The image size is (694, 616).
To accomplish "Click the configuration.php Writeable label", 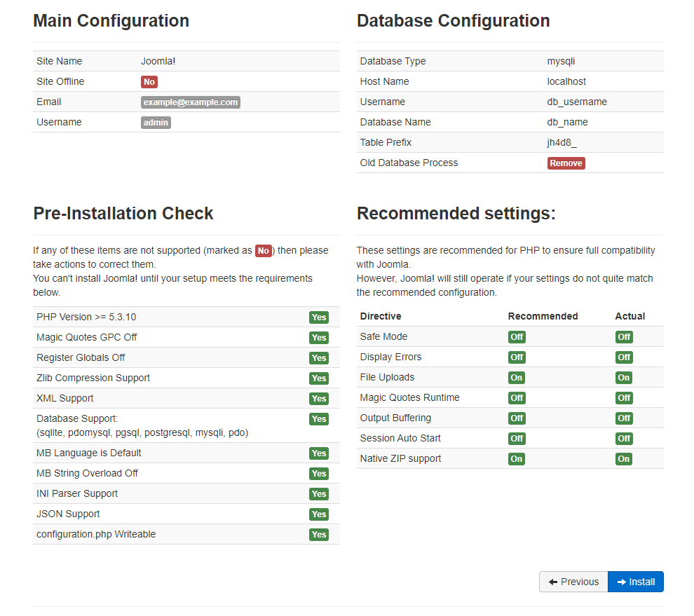I will [96, 535].
